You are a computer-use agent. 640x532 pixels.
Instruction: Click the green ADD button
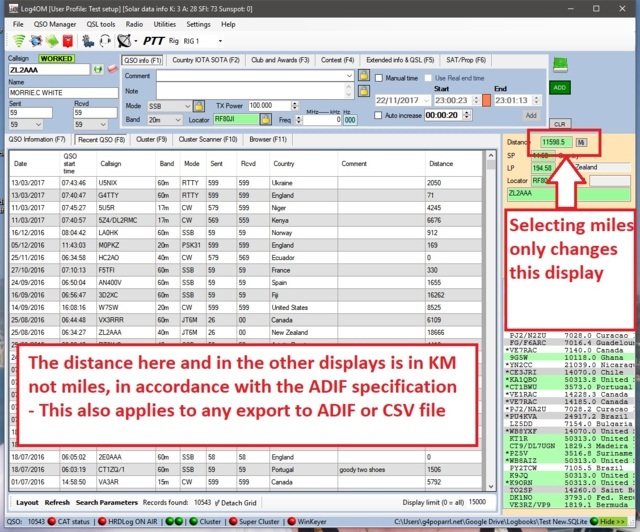click(560, 87)
